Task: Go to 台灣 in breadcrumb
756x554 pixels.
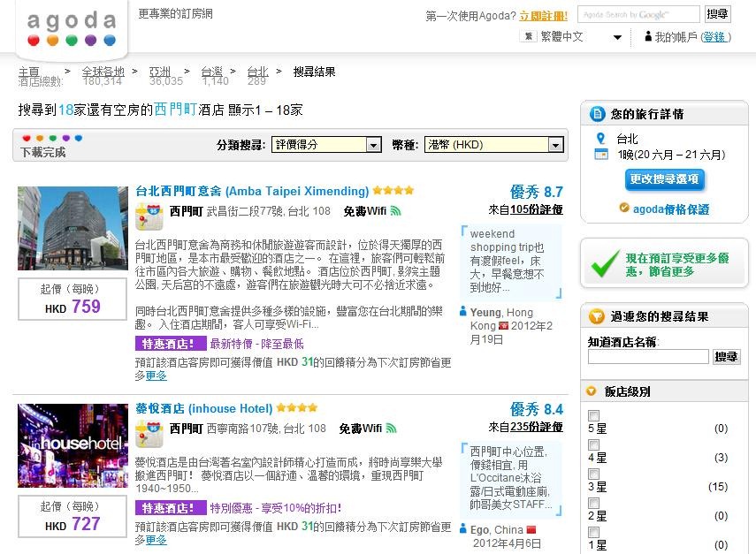Action: (x=211, y=72)
